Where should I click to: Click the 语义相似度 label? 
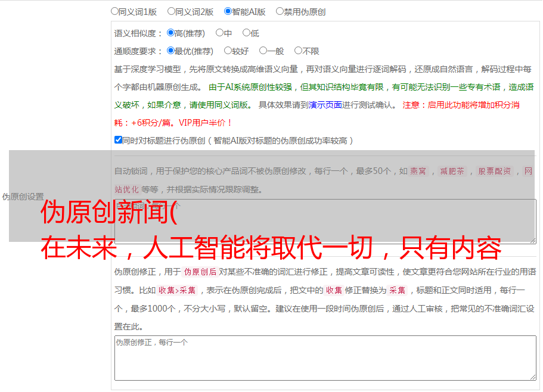[138, 33]
